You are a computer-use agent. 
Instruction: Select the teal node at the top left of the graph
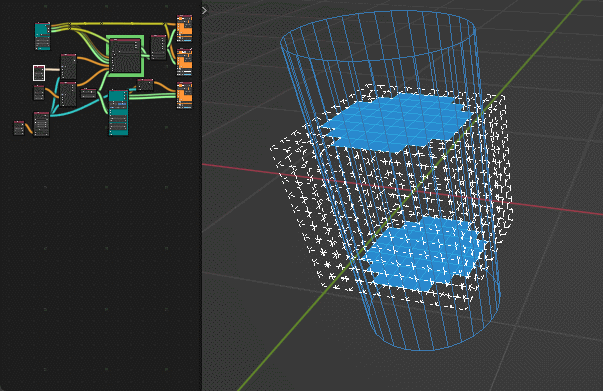(42, 36)
